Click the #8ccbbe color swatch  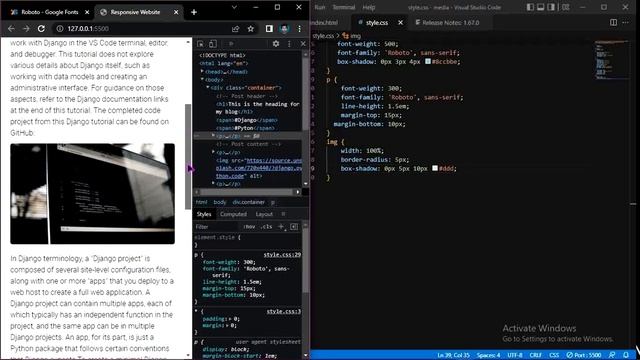coord(428,62)
